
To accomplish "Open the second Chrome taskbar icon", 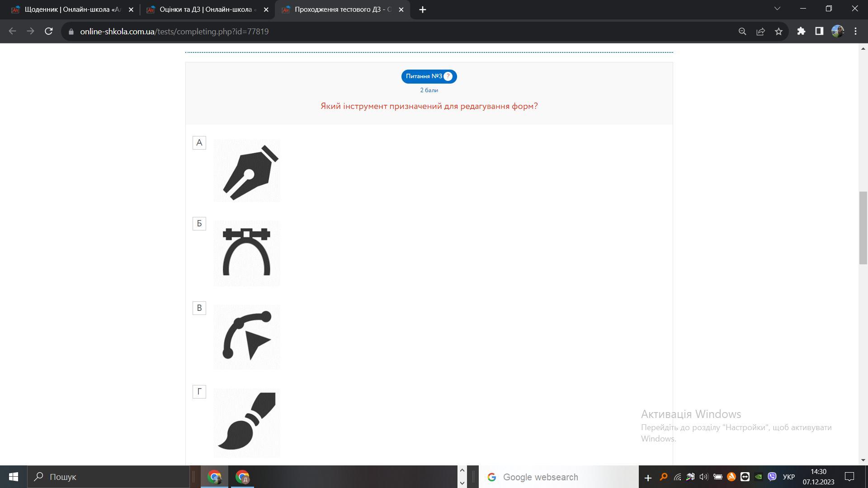I will click(242, 477).
